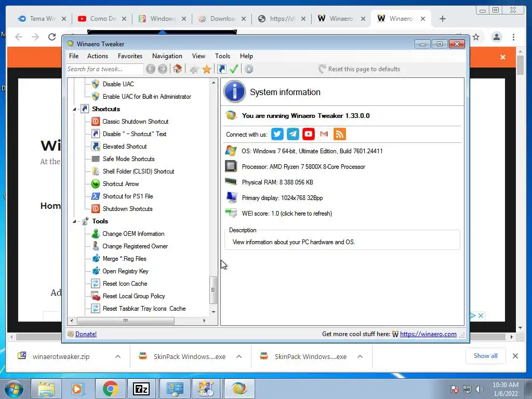
Task: Select Disable " - Shortcut" Text item
Action: point(135,134)
